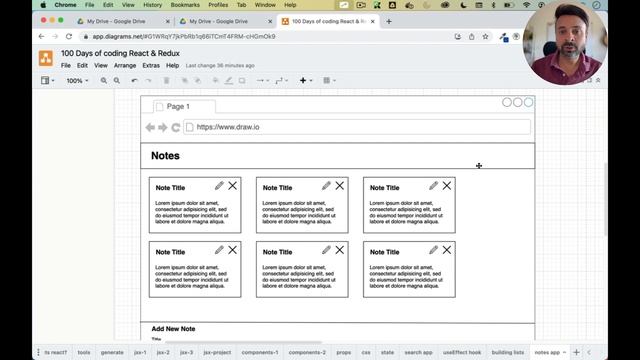
Task: Click the mockup browser forward arrow
Action: [x=163, y=127]
